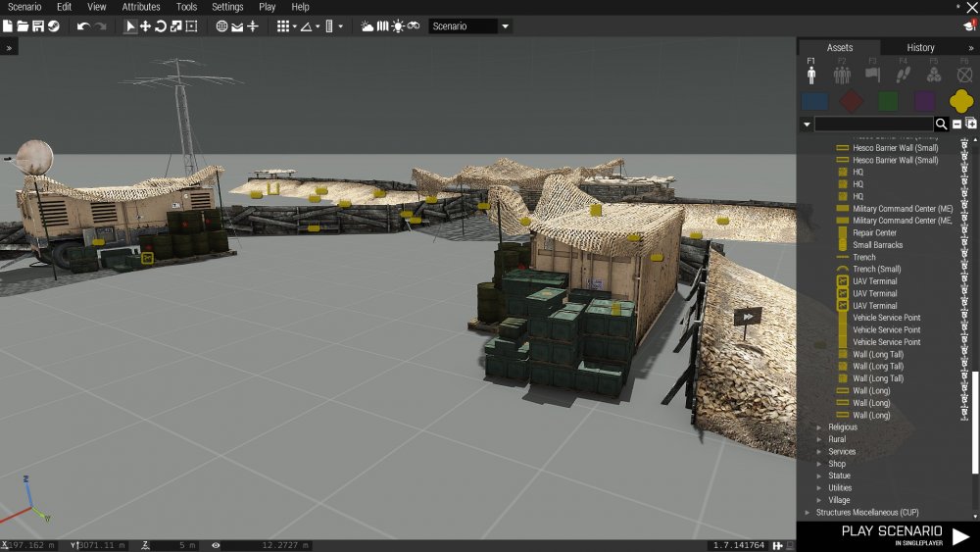The image size is (980, 552).
Task: Switch to the History tab
Action: [x=920, y=47]
